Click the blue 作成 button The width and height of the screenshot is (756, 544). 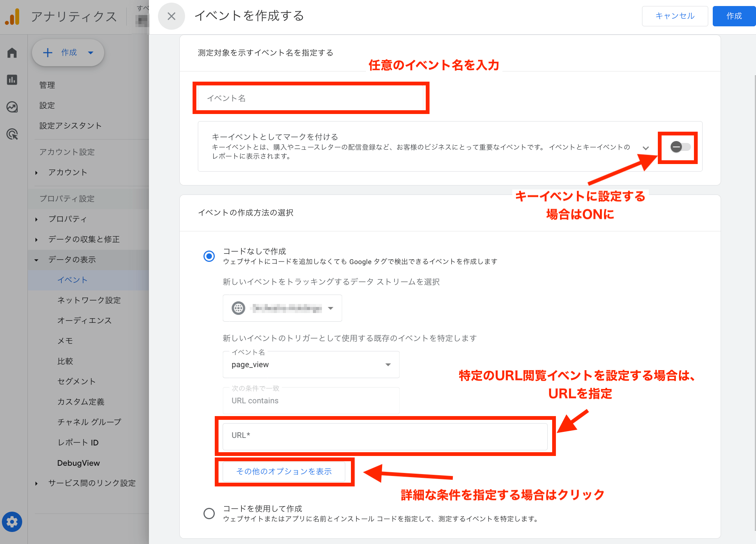pyautogui.click(x=734, y=16)
